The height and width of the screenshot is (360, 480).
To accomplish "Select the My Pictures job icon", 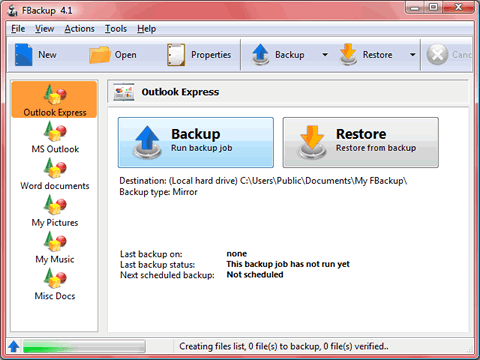I will pyautogui.click(x=55, y=204).
